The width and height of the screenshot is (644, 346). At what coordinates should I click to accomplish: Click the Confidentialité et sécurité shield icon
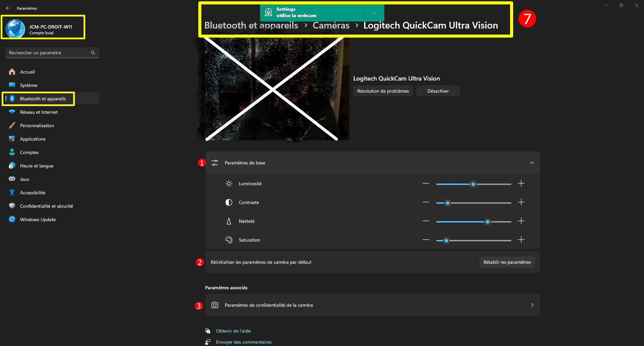coord(12,206)
